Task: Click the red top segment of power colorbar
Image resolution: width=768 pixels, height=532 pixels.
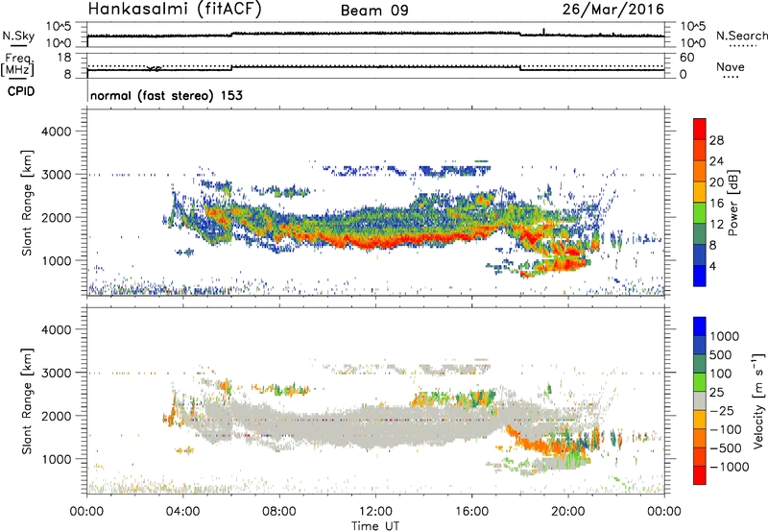Action: tap(700, 129)
